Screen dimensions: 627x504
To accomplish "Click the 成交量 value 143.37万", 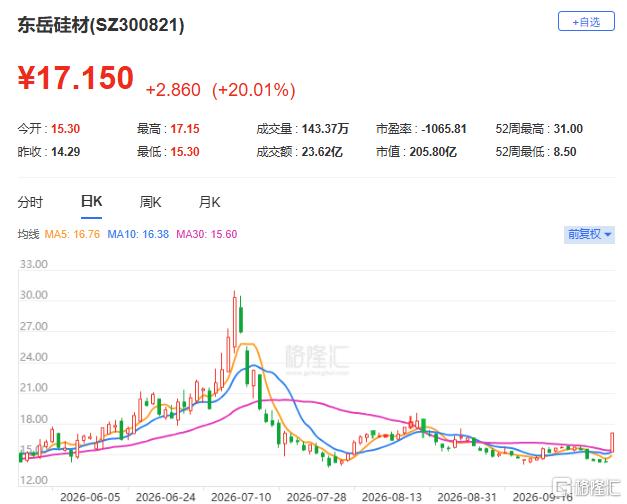I will point(325,129).
